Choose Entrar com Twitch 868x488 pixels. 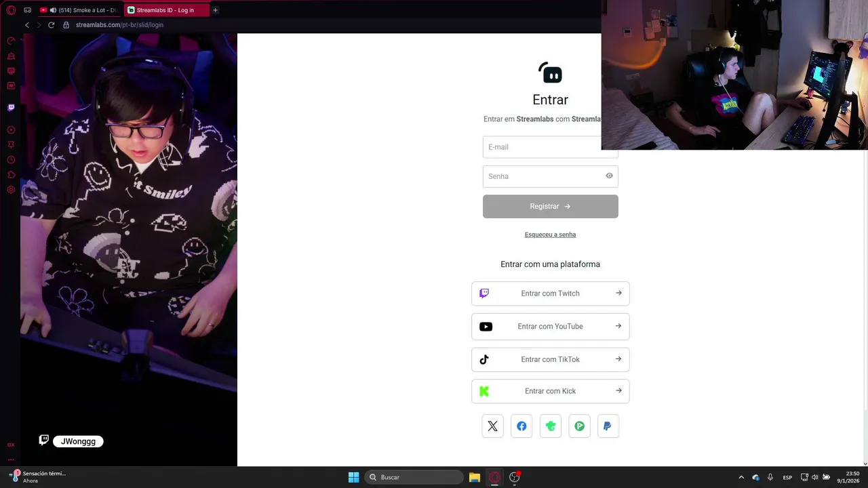coord(551,293)
